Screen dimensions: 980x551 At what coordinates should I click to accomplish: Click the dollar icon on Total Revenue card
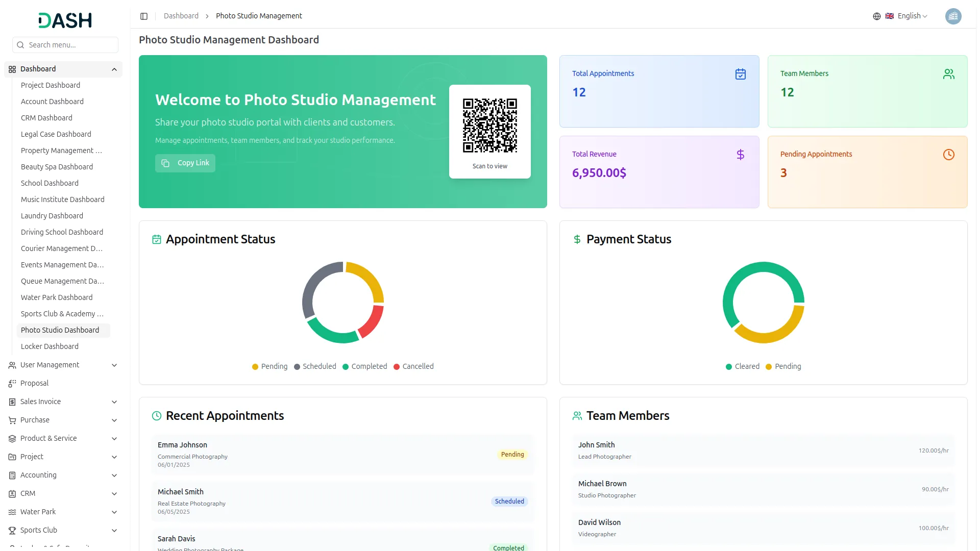point(741,155)
